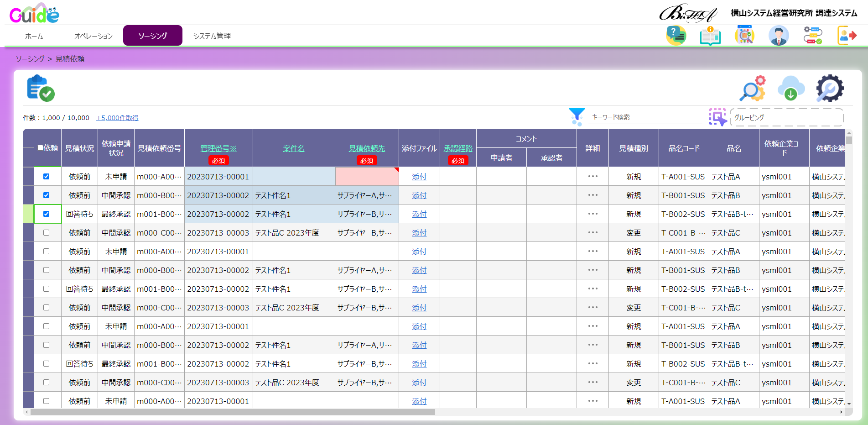Click the cloud download icon
Image resolution: width=868 pixels, height=425 pixels.
[791, 89]
